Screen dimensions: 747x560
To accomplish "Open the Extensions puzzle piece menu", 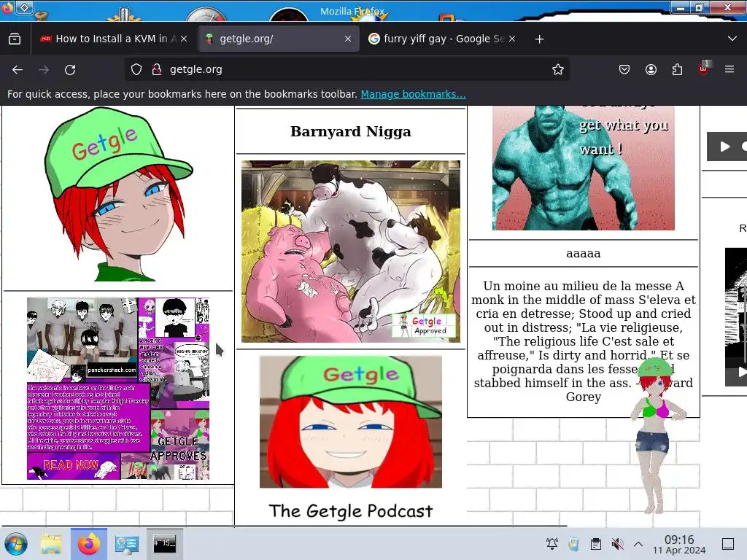I will [x=677, y=69].
